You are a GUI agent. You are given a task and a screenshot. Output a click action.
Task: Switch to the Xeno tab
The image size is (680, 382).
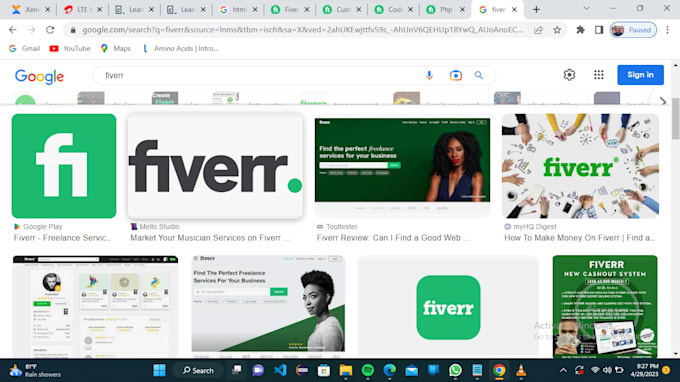[30, 10]
